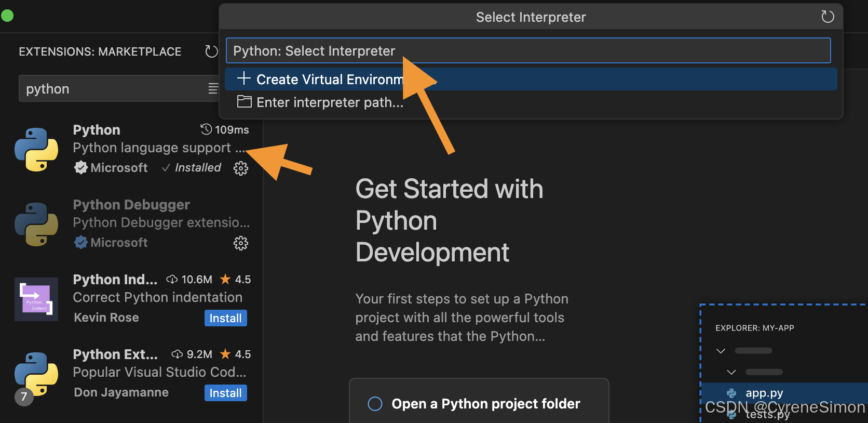Click the folder icon beside Enter interpreter path
The height and width of the screenshot is (423, 868).
(244, 102)
